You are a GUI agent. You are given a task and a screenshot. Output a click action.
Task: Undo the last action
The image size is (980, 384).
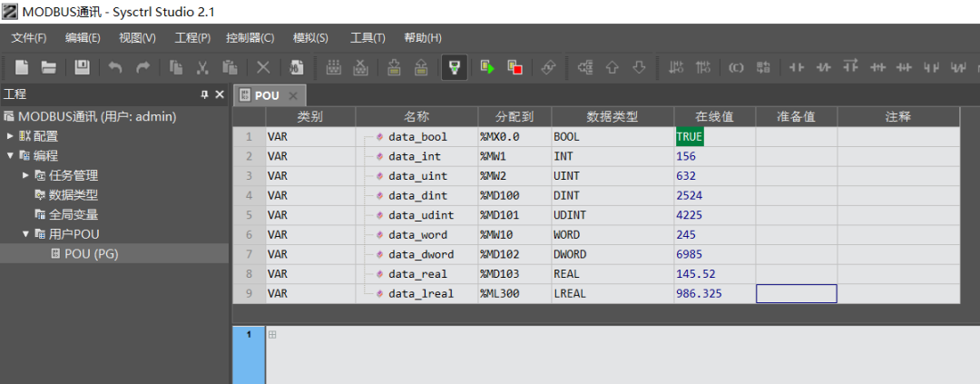(x=115, y=67)
